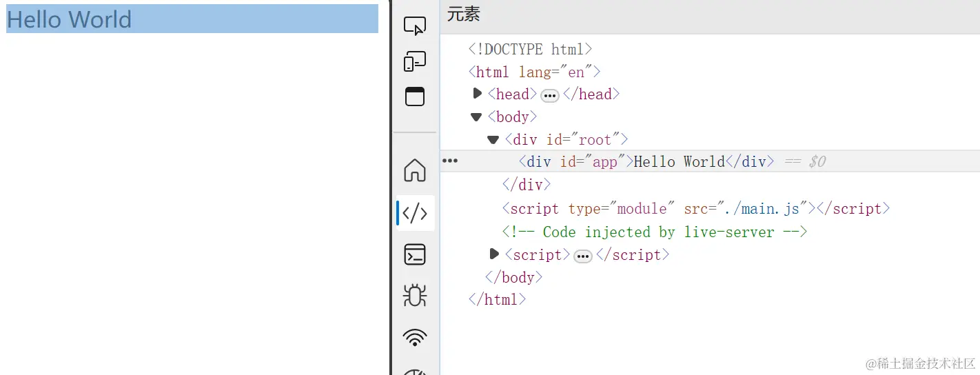The width and height of the screenshot is (980, 375).
Task: Open the Welcome home icon
Action: 415,170
